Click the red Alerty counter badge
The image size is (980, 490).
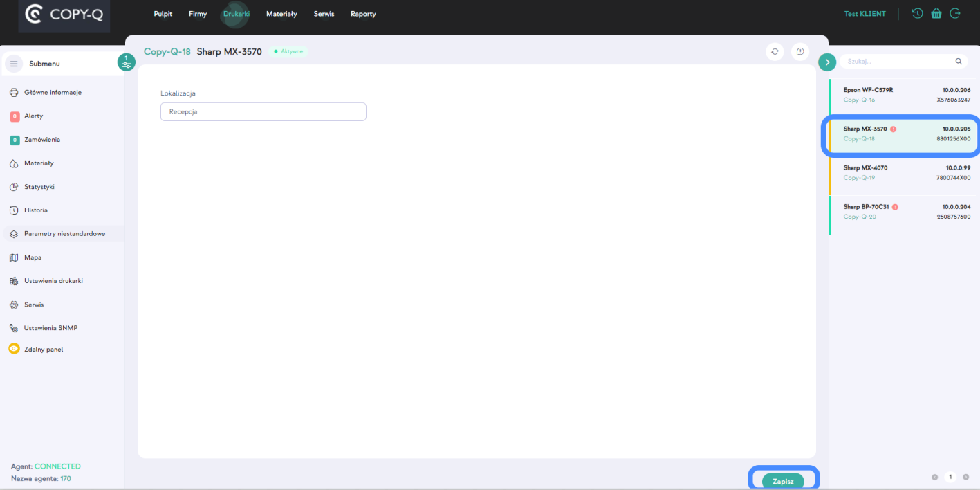click(15, 116)
